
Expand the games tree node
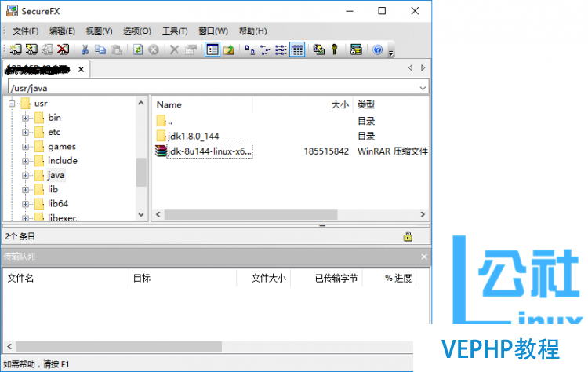coord(25,147)
